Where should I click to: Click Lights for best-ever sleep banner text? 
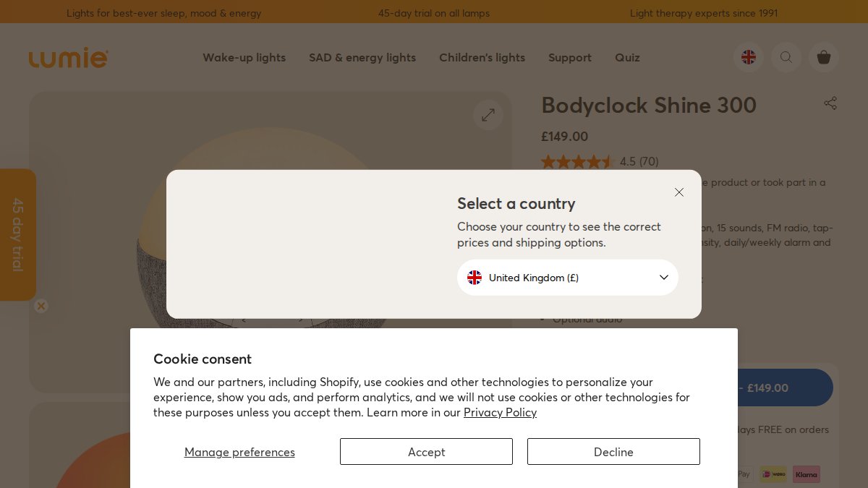tap(163, 13)
